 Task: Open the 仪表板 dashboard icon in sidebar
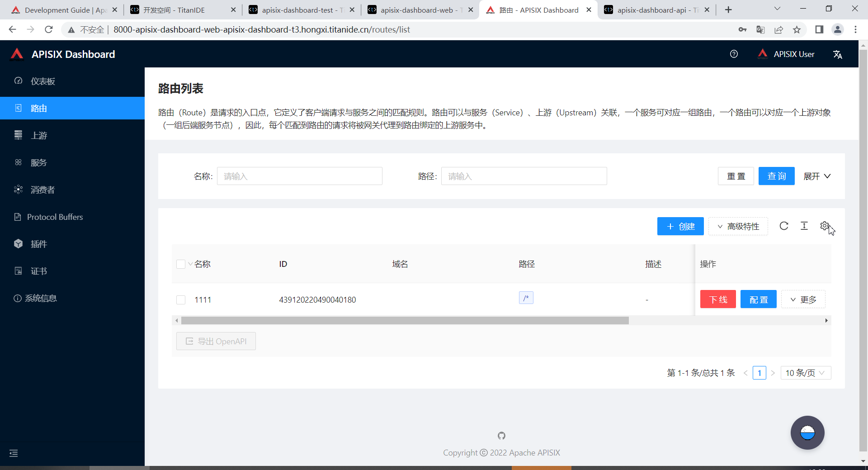[x=18, y=81]
